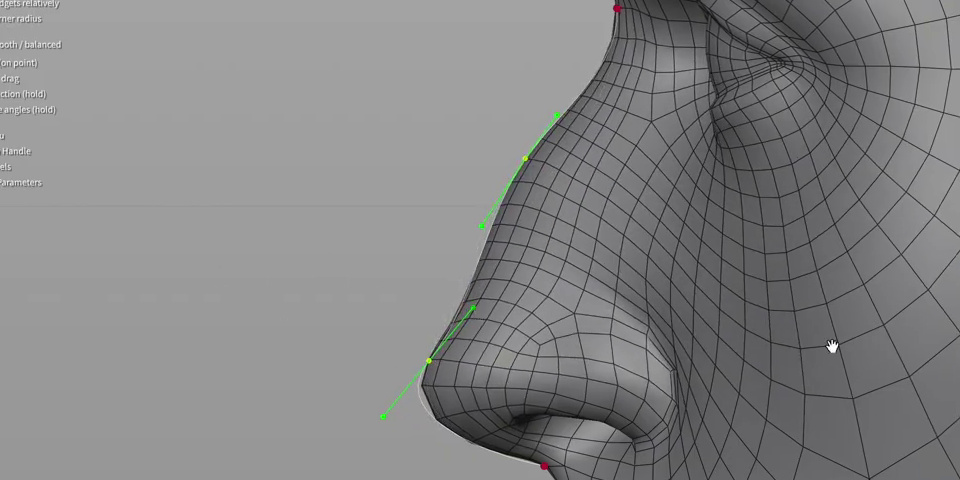Click the 'rner radius' hint text
960x480 pixels.
[x=21, y=19]
